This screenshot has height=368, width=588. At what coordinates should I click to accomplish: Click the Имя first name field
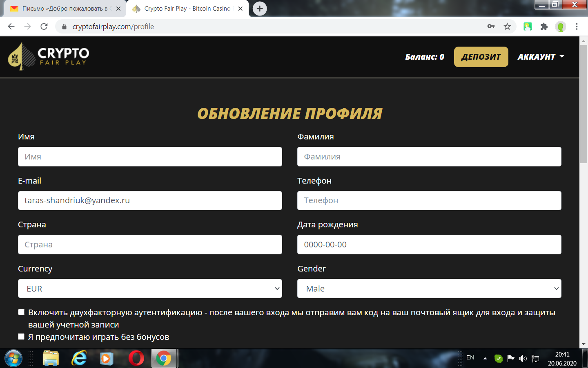(x=150, y=157)
